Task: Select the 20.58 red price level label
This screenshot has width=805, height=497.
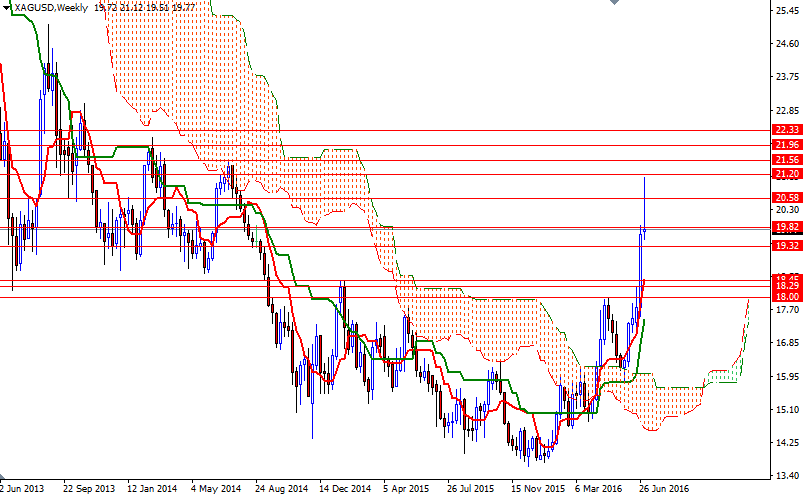Action: [787, 198]
